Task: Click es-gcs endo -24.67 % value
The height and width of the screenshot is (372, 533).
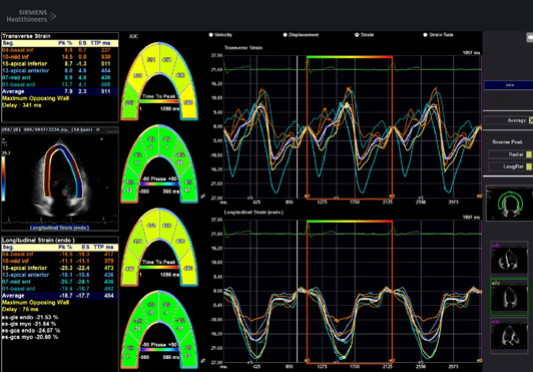Action: tap(31, 331)
